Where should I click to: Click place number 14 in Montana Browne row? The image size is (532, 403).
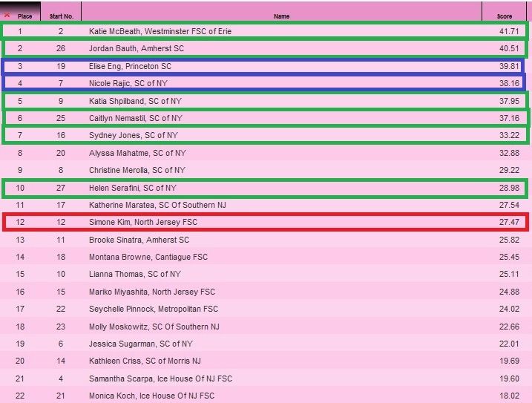(20, 257)
